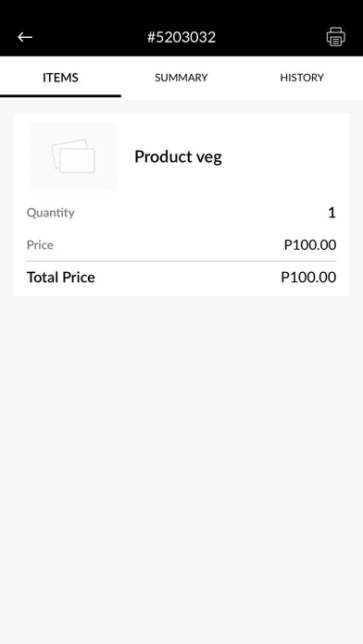The image size is (363, 644).
Task: Click the black underline beneath ITEMS tab
Action: 60,96
